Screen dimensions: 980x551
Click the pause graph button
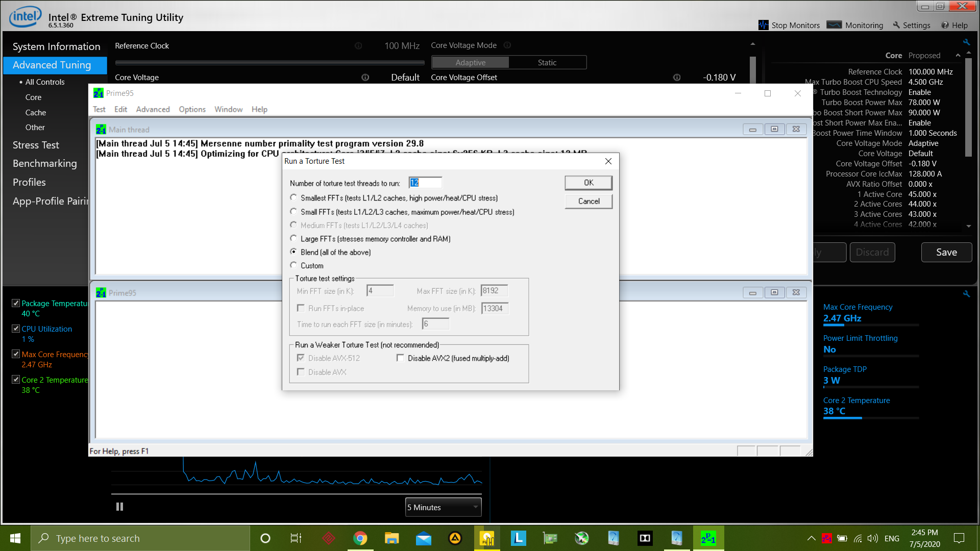(119, 507)
